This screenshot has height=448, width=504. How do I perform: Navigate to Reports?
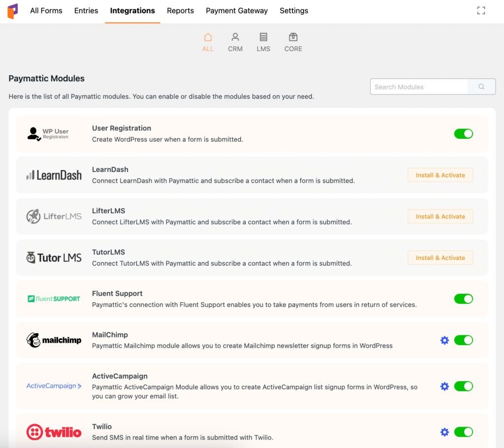pos(180,11)
